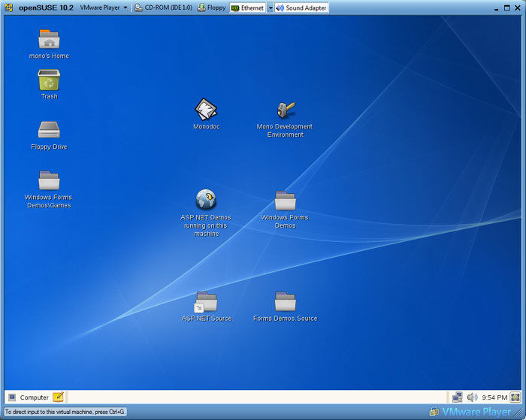Expand the dropdown arrow next to Ethernet
Viewport: 526px width, 420px height.
(x=271, y=8)
